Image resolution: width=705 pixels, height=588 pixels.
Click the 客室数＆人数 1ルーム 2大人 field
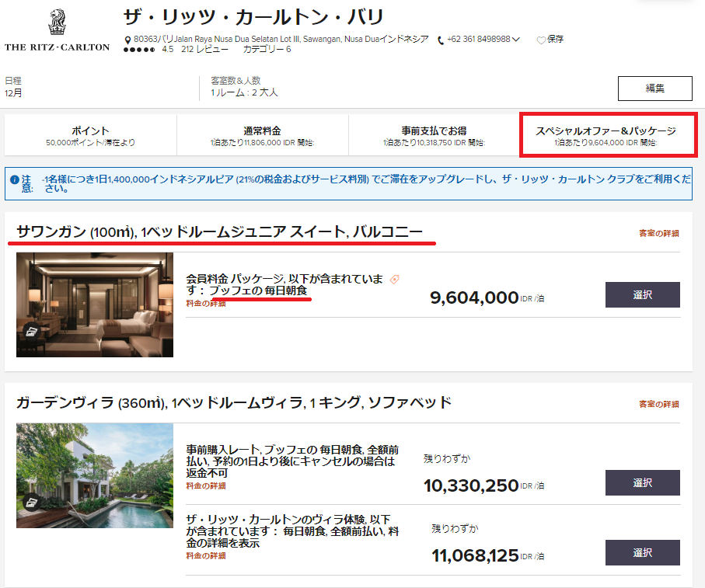pos(244,87)
